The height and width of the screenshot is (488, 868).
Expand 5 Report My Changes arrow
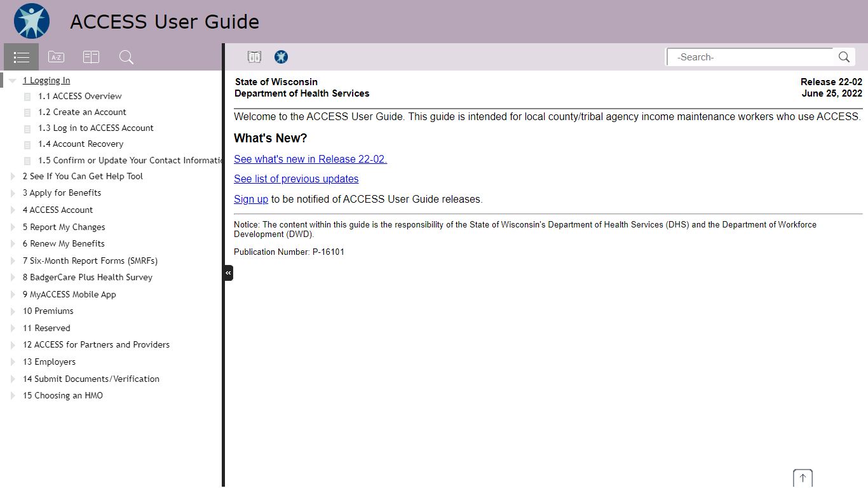(x=13, y=227)
